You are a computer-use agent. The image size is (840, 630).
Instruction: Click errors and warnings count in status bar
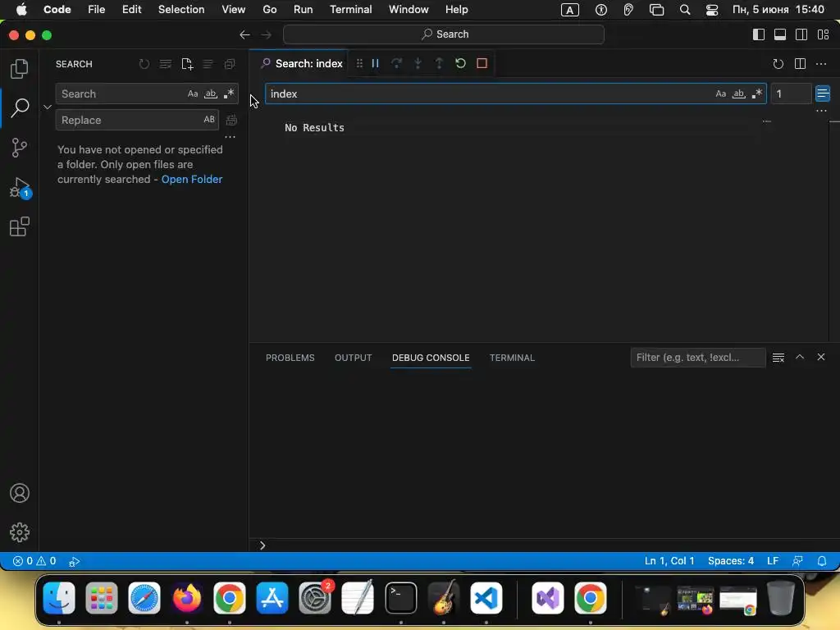(x=34, y=561)
